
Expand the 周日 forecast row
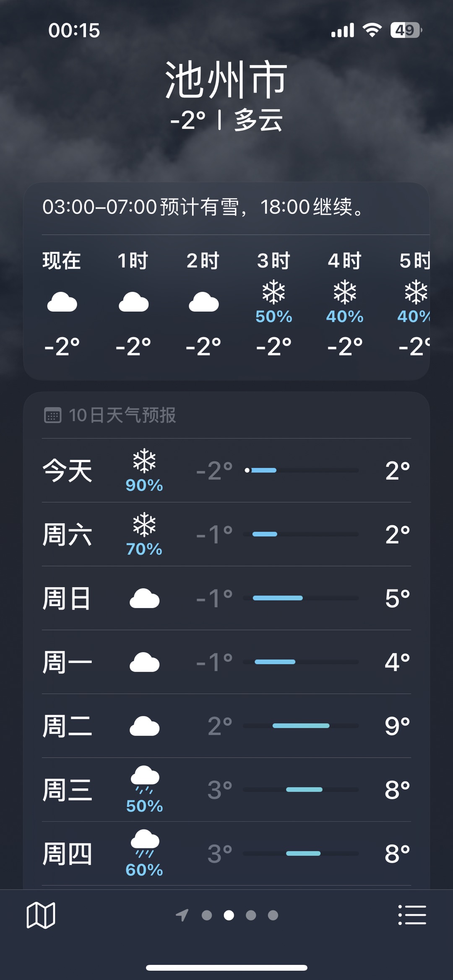point(226,598)
